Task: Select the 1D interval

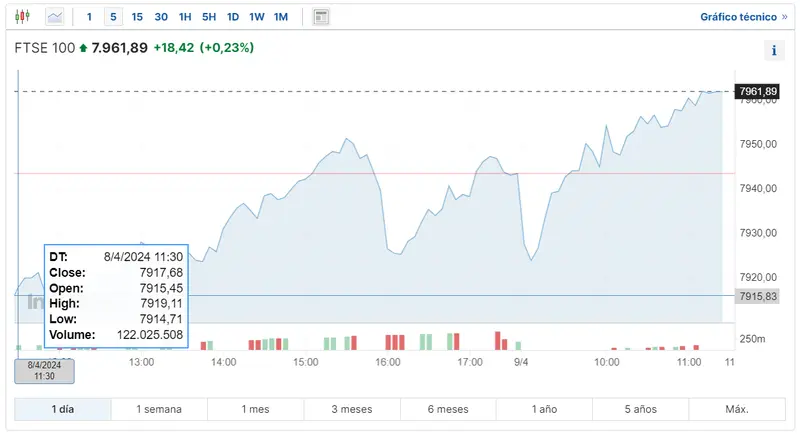Action: 233,17
